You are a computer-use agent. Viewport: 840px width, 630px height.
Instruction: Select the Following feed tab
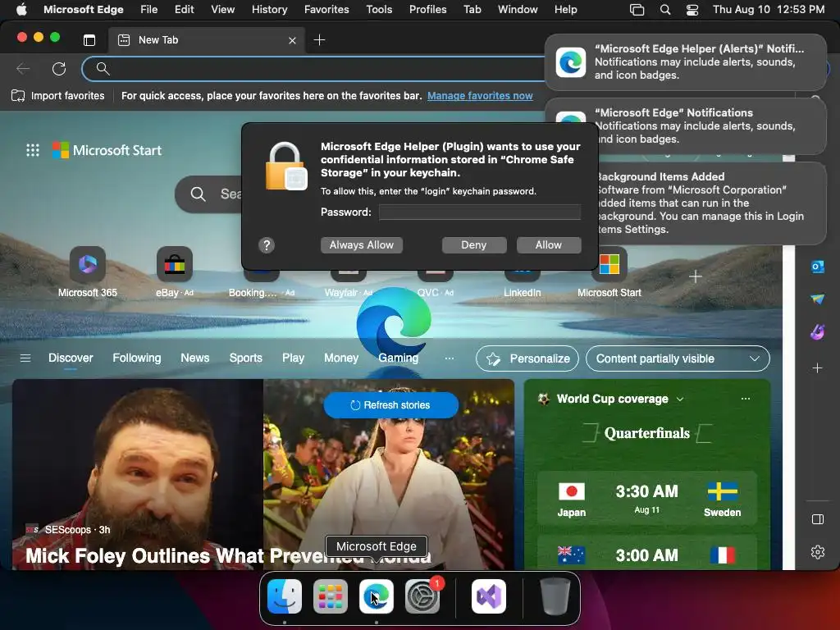click(x=137, y=358)
